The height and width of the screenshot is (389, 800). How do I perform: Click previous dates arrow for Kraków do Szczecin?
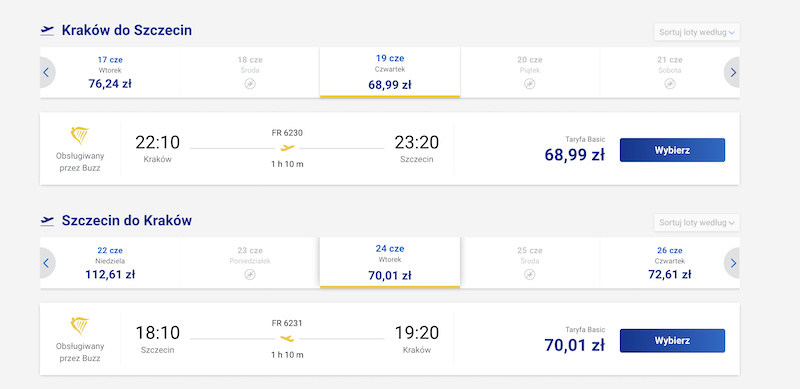pos(46,72)
